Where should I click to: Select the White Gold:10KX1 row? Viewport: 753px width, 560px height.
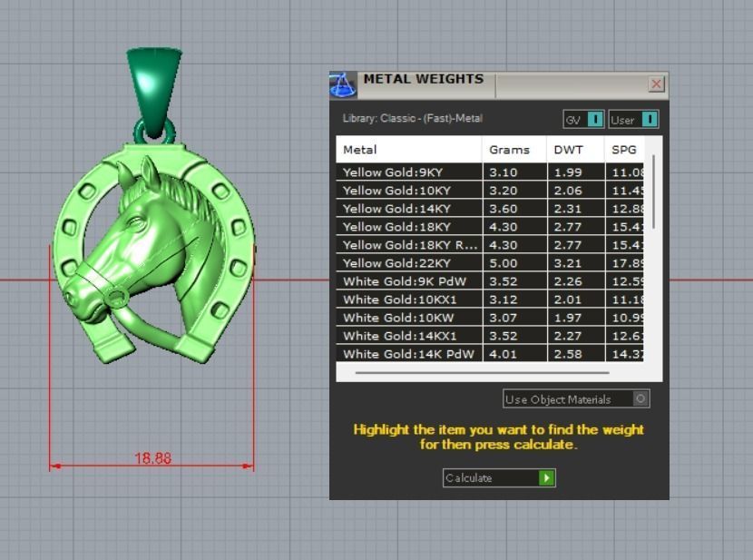click(x=490, y=300)
